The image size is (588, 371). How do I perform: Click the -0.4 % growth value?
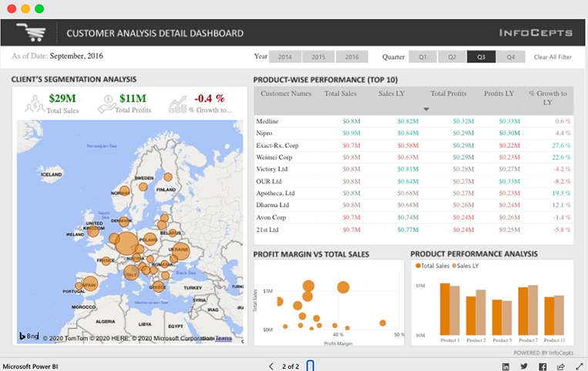210,99
